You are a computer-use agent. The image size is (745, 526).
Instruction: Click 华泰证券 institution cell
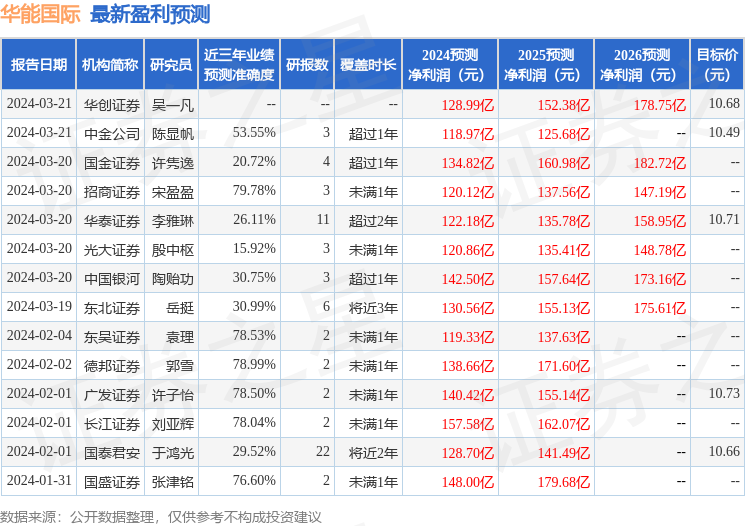[x=112, y=221]
